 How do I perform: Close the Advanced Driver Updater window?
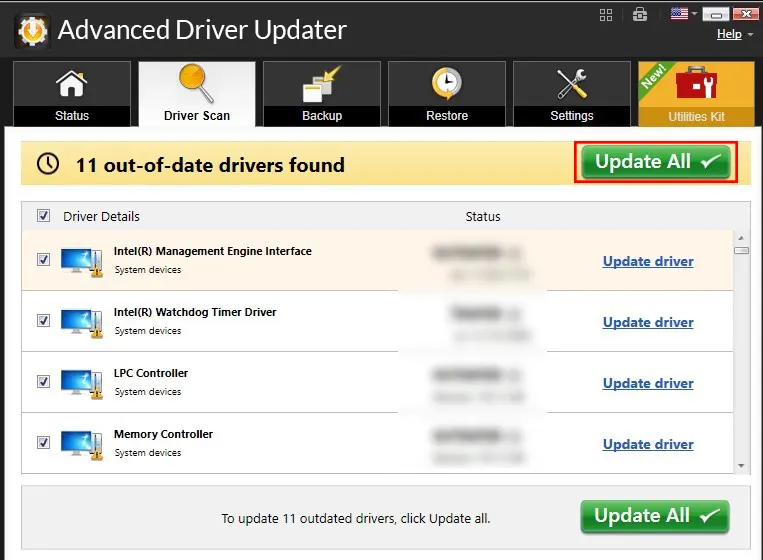[745, 14]
